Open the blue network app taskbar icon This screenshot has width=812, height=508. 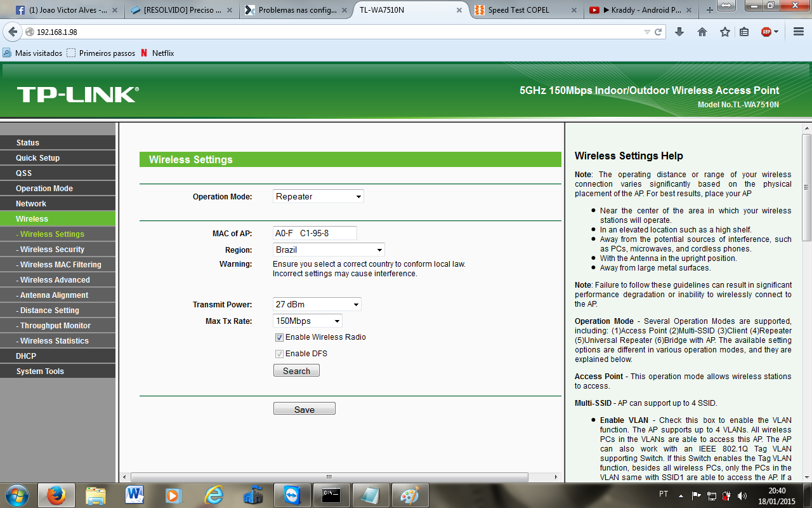click(x=253, y=495)
